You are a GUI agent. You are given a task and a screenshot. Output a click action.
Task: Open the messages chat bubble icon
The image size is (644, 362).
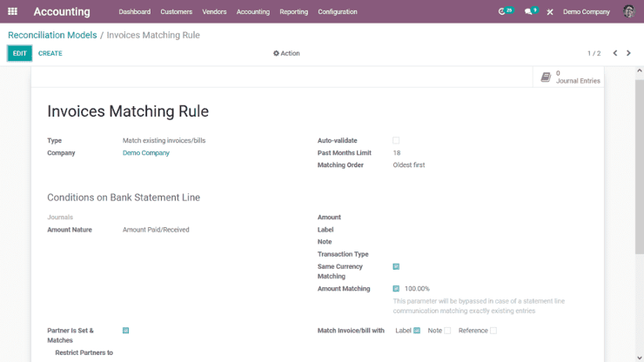tap(530, 11)
